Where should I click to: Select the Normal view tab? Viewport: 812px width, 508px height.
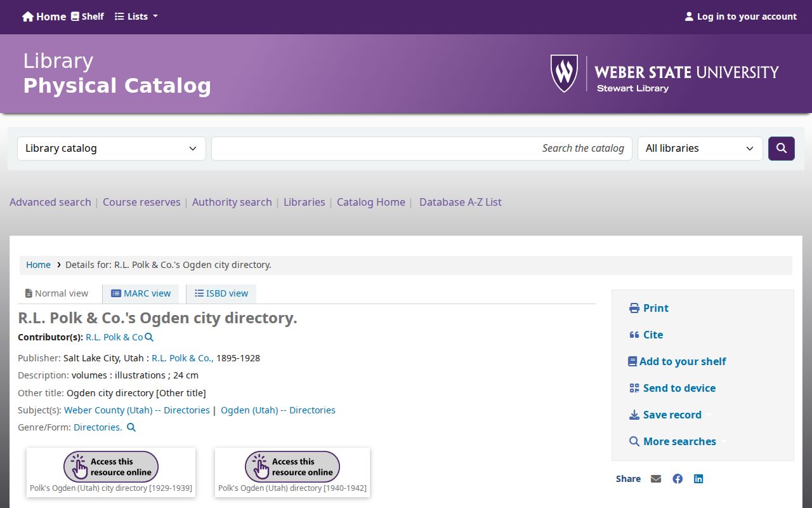point(56,293)
